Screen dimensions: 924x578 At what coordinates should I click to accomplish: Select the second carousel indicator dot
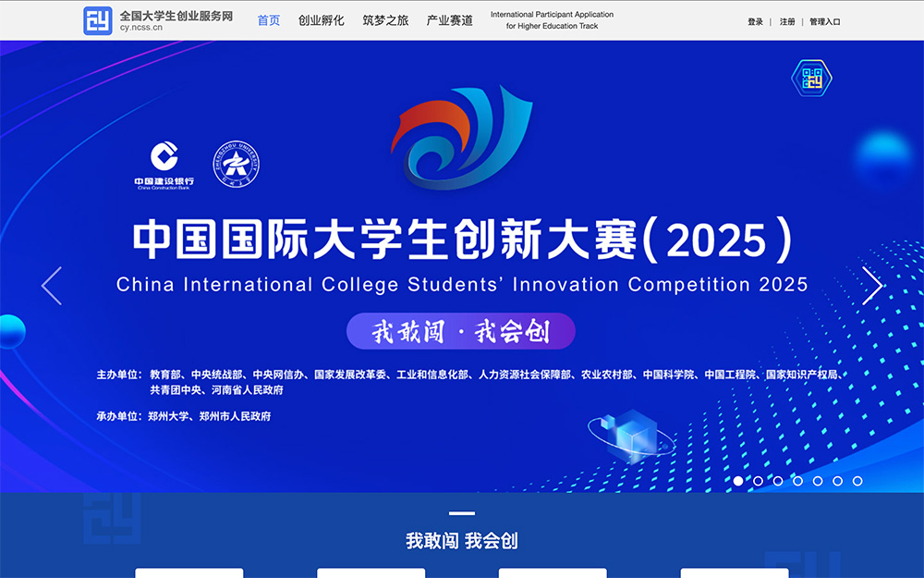click(x=759, y=481)
